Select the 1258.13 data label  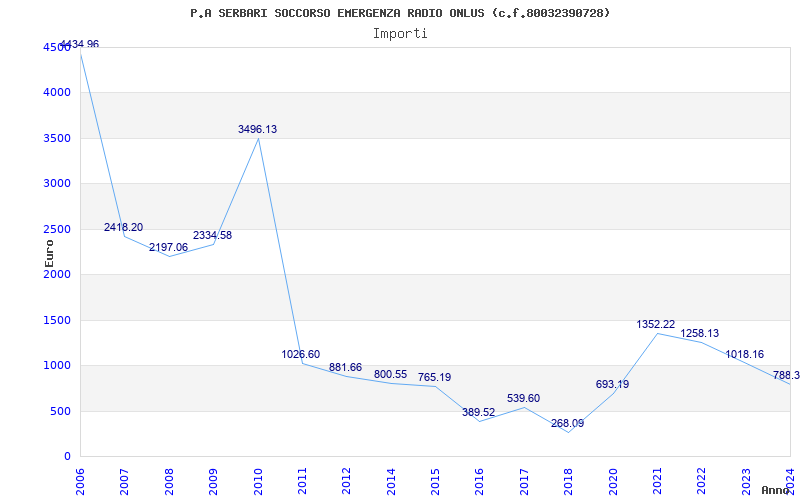699,334
